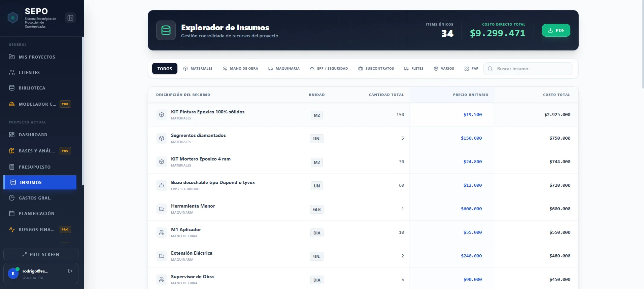The image size is (644, 289).
Task: Select the Materiales filter tab
Action: (x=198, y=69)
